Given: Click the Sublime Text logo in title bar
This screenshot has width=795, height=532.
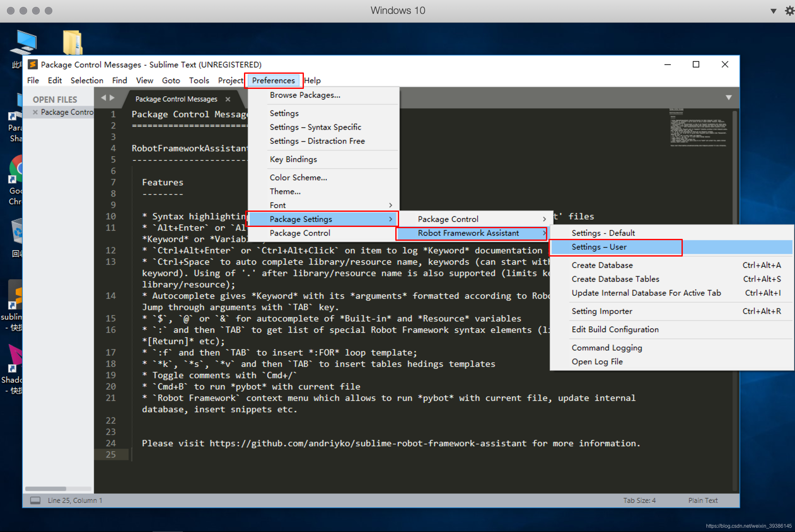Looking at the screenshot, I should pos(33,65).
